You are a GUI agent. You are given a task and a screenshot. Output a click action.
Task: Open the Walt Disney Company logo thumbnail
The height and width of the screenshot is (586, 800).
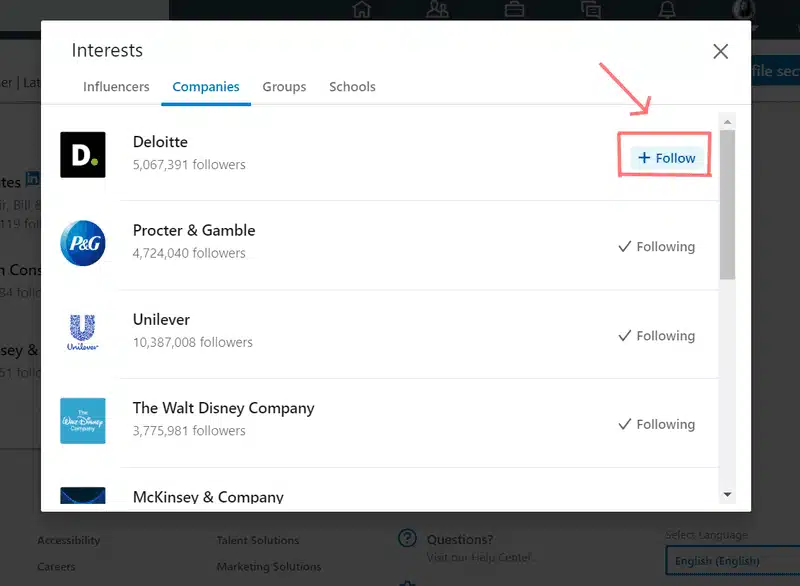tap(83, 421)
